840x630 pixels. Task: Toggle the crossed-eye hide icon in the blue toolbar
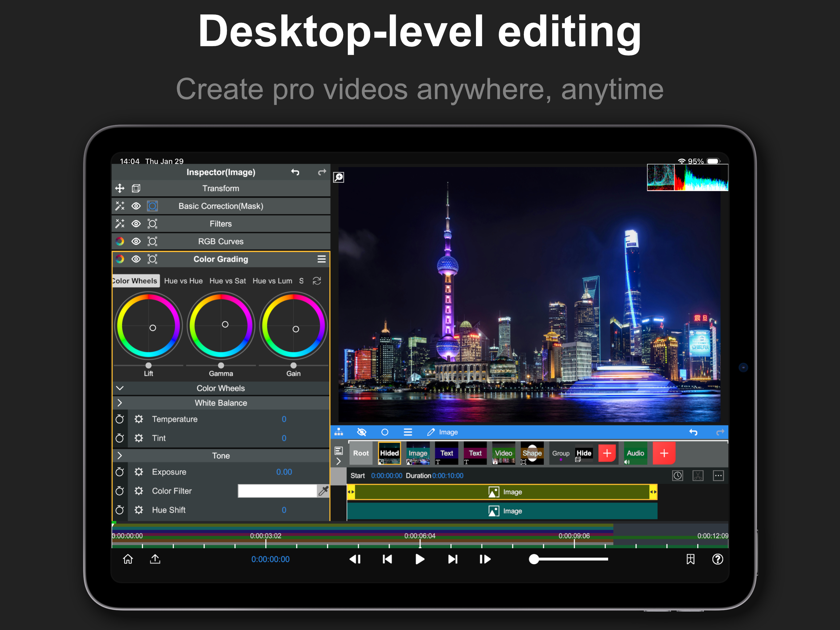(362, 432)
